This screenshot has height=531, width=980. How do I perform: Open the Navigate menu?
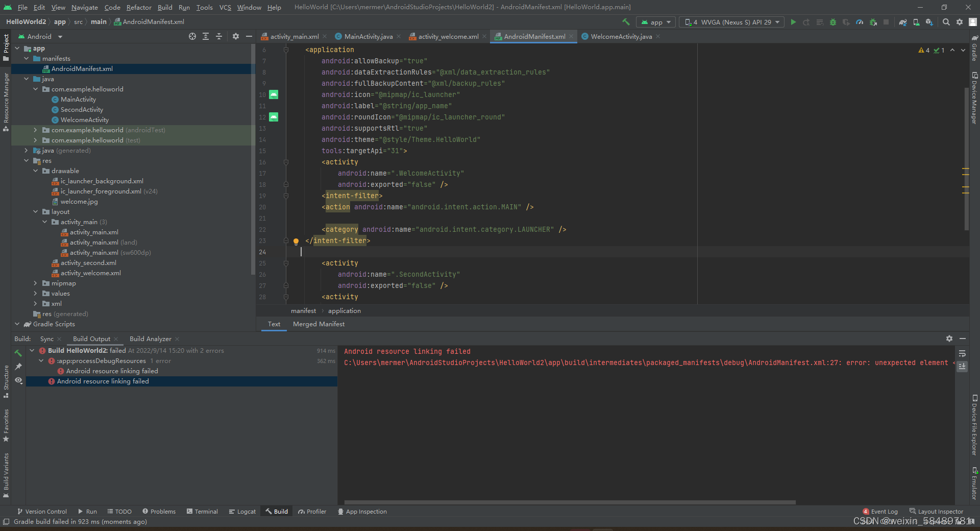(85, 7)
